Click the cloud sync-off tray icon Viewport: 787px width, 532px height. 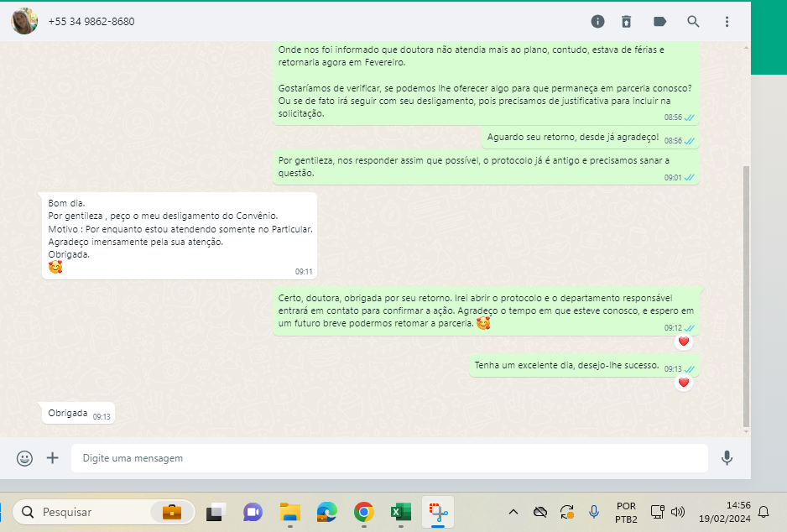[540, 512]
